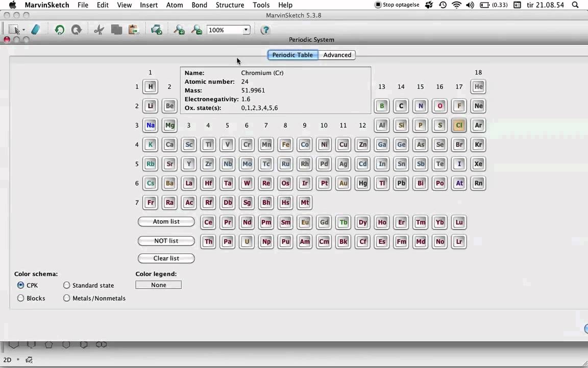Paste from clipboard icon
This screenshot has height=368, width=588.
[x=134, y=30]
